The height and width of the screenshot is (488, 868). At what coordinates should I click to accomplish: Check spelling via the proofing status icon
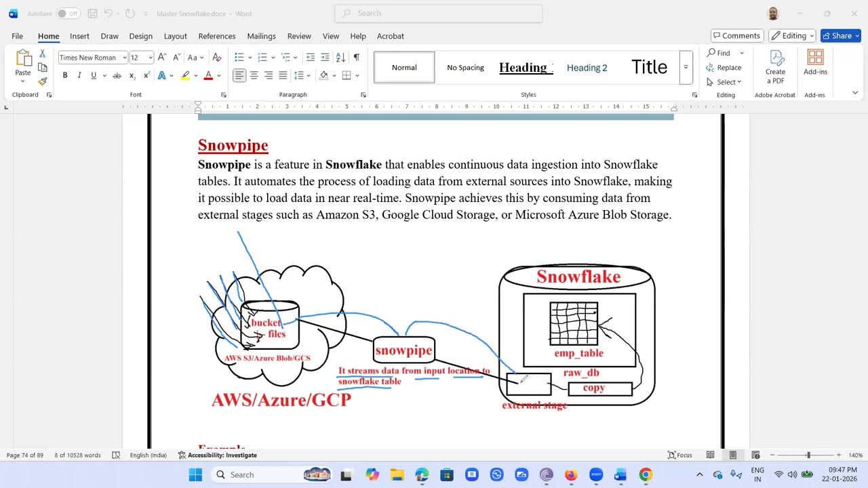pyautogui.click(x=116, y=455)
